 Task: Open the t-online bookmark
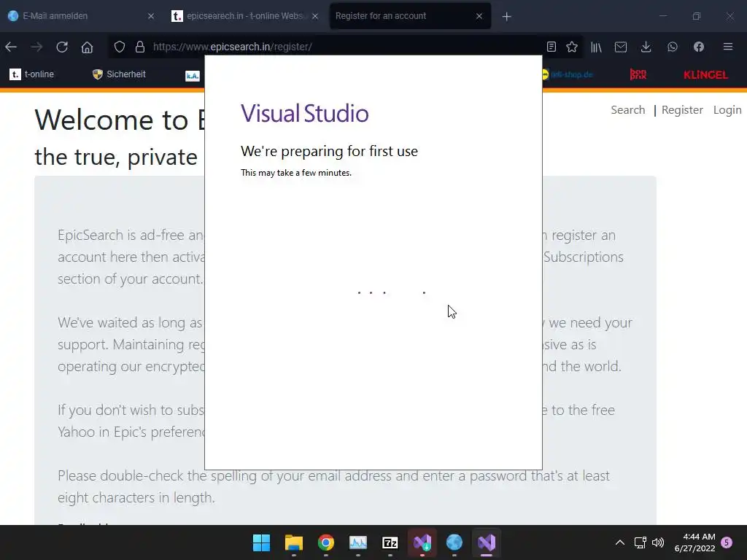click(x=31, y=74)
